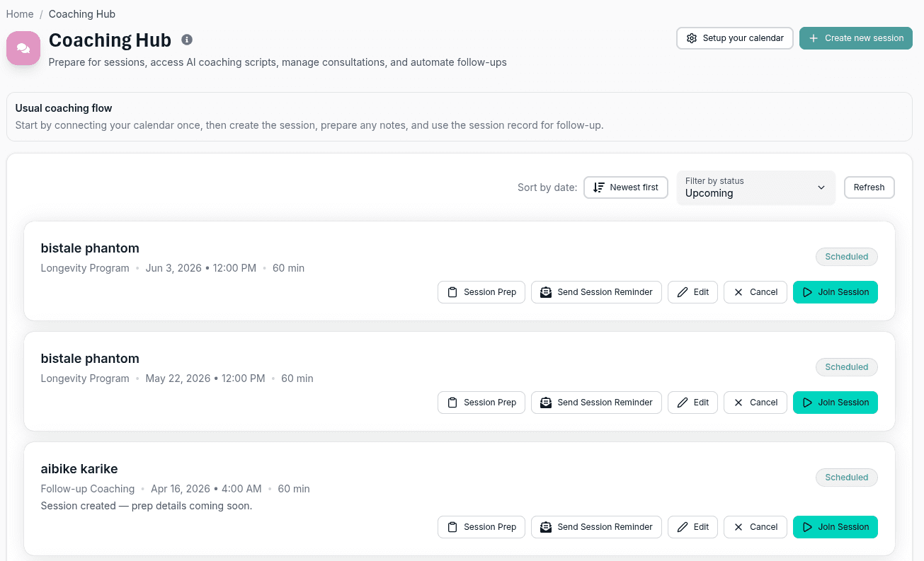Click the gear icon in Setup your calendar
The height and width of the screenshot is (561, 924).
(x=692, y=38)
